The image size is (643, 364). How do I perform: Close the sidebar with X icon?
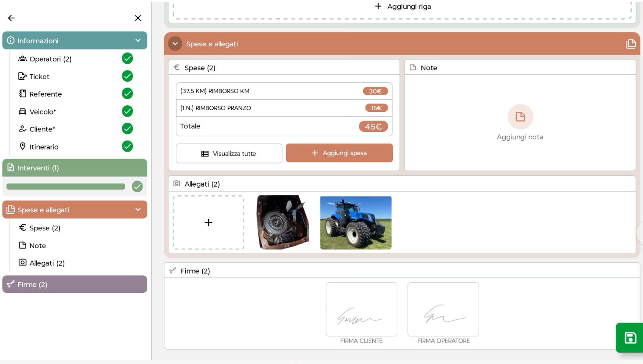(x=138, y=18)
